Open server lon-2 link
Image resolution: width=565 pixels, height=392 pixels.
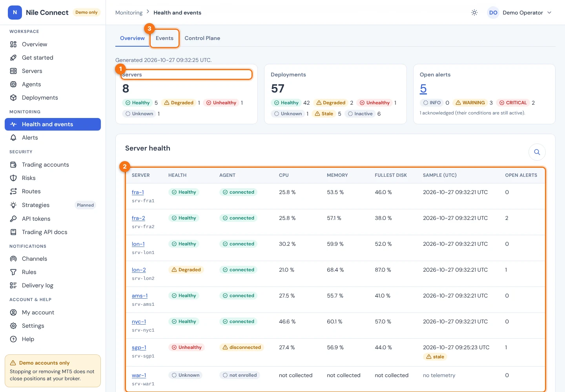point(139,270)
